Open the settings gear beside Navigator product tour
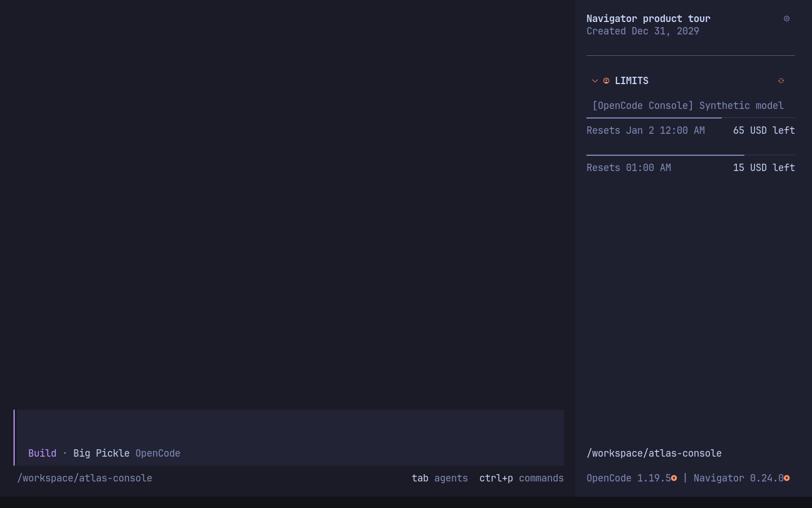Screen dimensions: 812x508 point(787,19)
